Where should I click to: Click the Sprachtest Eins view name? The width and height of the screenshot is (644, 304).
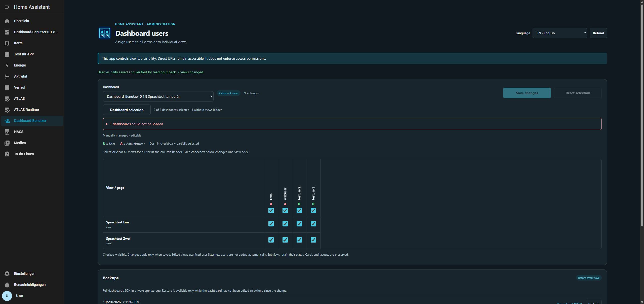pos(117,222)
